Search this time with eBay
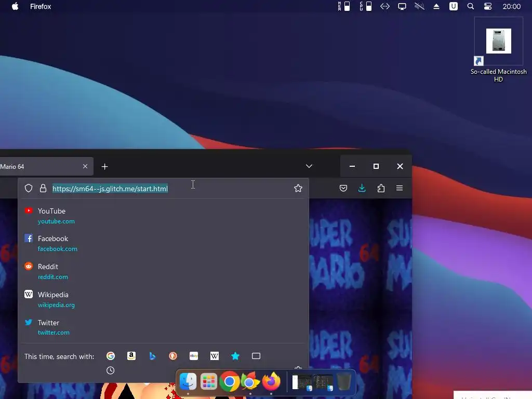This screenshot has width=532, height=399. pyautogui.click(x=194, y=356)
